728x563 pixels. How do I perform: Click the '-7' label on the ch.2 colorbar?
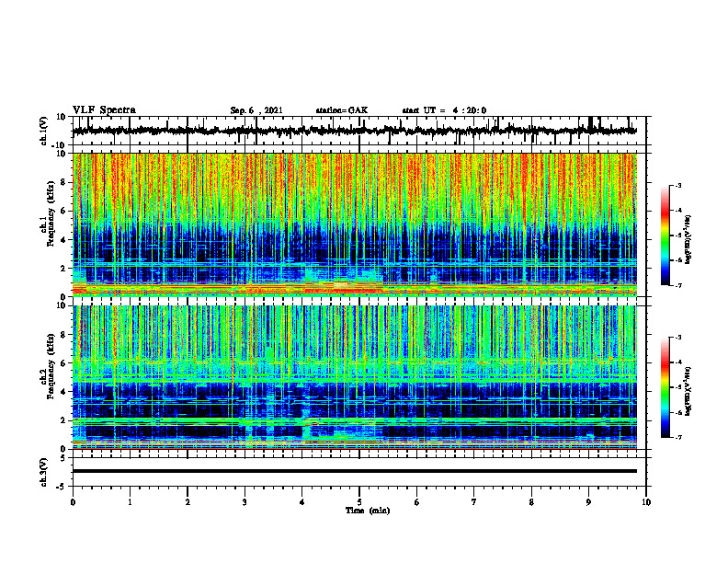click(677, 437)
